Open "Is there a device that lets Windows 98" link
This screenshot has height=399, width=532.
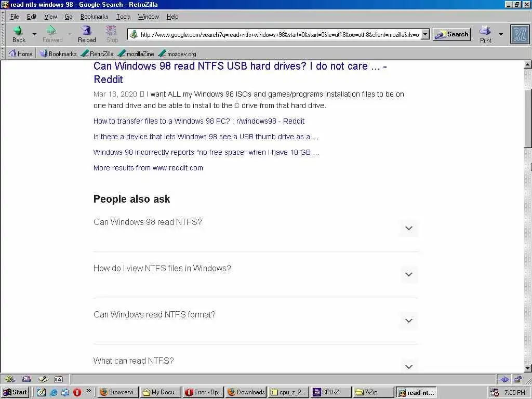point(206,137)
